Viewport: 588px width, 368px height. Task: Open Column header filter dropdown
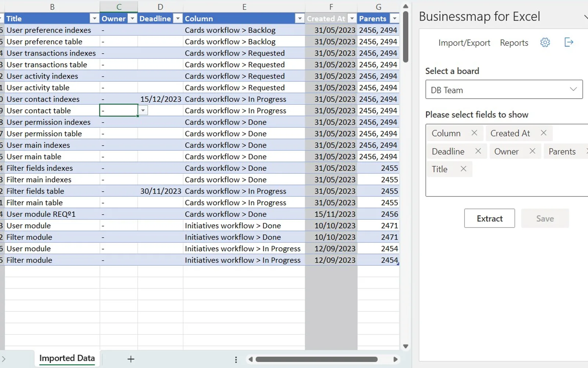coord(300,18)
